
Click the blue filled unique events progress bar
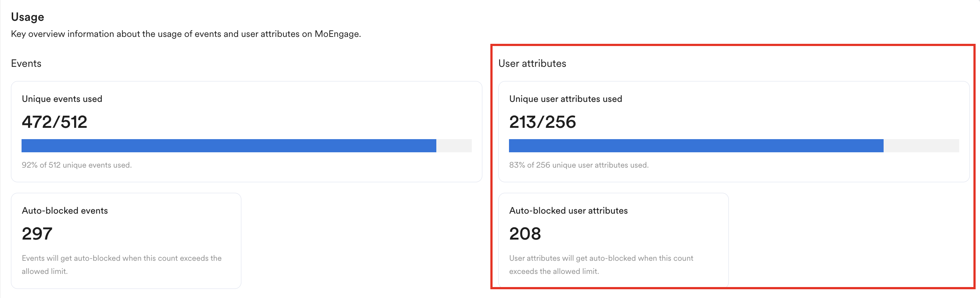(228, 146)
